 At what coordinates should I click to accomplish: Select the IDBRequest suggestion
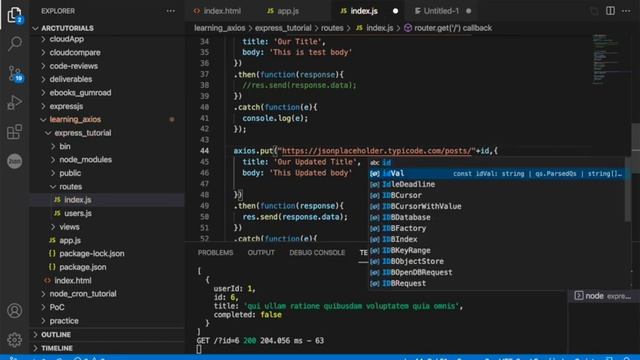(496, 284)
